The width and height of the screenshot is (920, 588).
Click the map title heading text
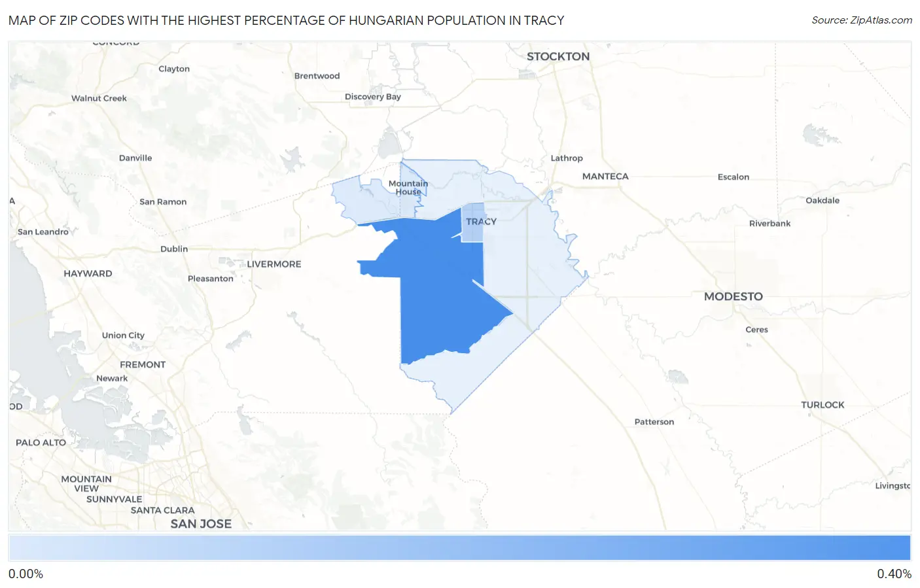click(x=287, y=20)
